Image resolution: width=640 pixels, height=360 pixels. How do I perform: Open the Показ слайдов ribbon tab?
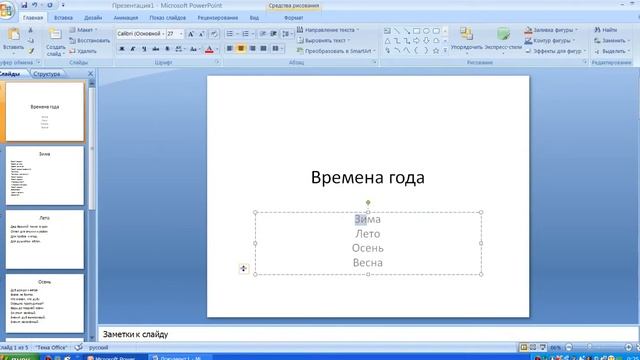click(167, 18)
